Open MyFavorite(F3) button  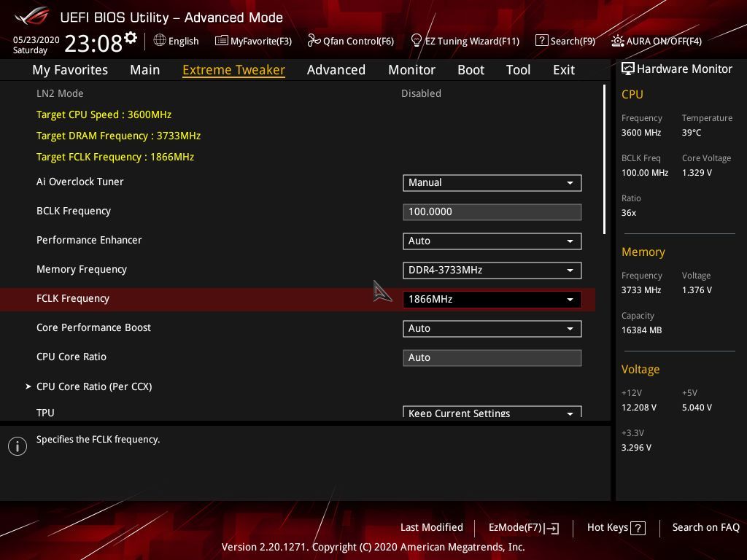[x=253, y=41]
